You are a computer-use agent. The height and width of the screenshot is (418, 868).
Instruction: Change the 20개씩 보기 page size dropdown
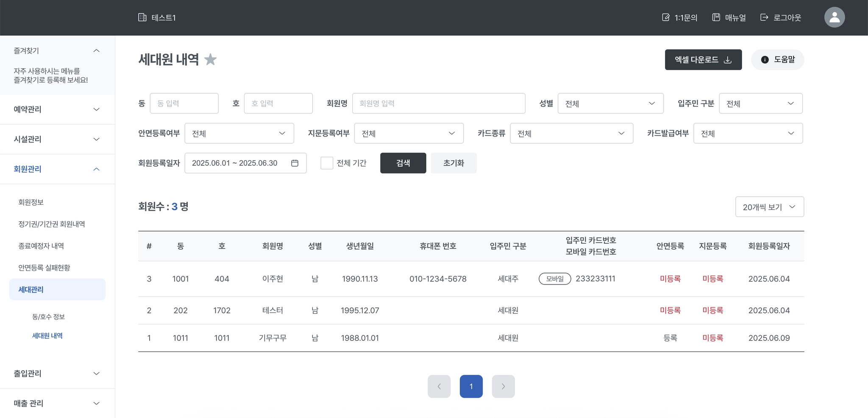(x=769, y=207)
